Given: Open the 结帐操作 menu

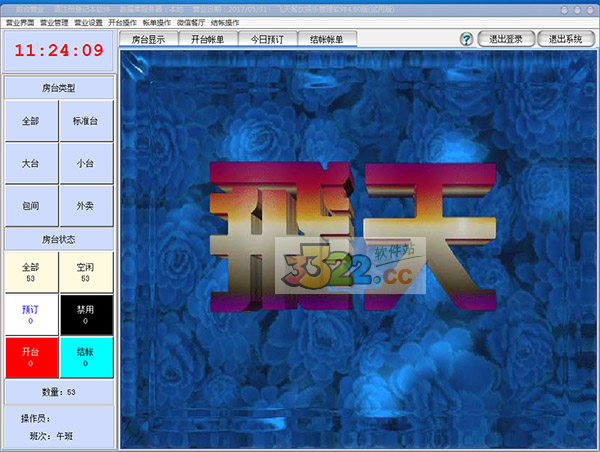Looking at the screenshot, I should pyautogui.click(x=225, y=23).
